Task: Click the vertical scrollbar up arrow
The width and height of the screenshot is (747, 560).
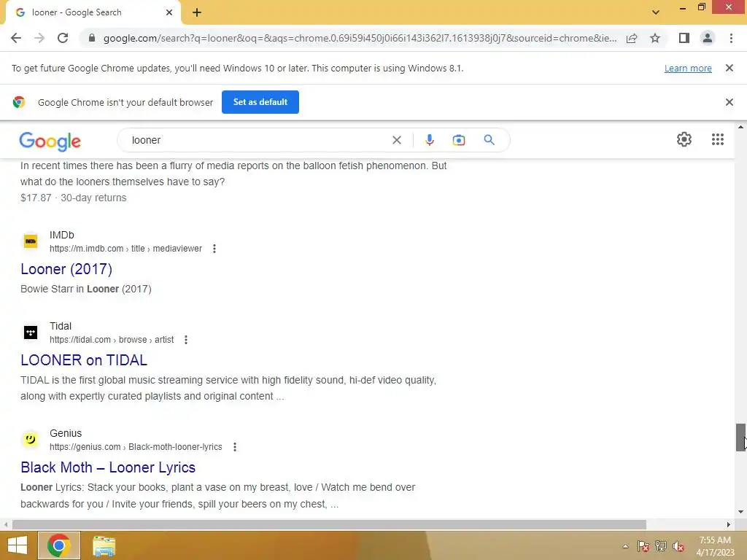Action: coord(740,127)
